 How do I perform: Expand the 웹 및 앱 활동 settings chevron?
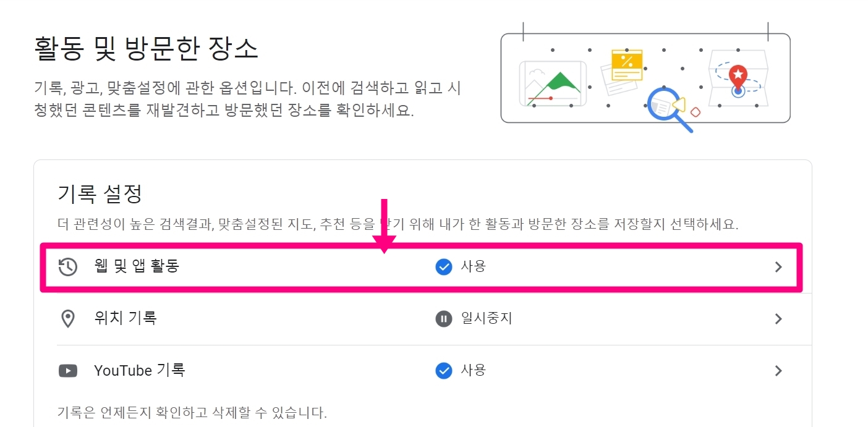coord(778,267)
